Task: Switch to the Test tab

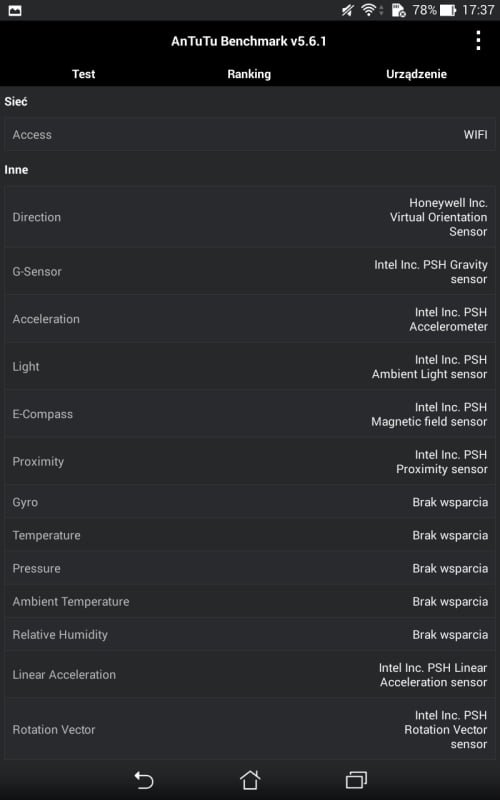Action: point(84,74)
